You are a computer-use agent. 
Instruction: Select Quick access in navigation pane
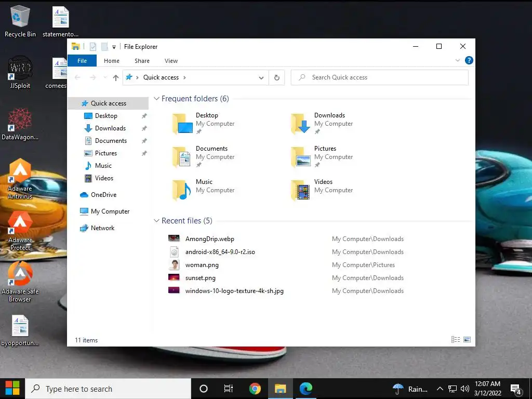point(108,103)
